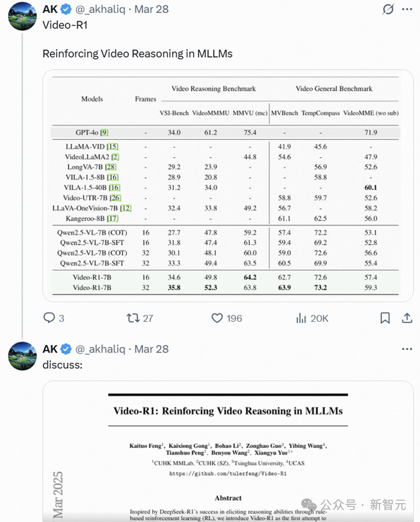Open the benchmark table image

227,185
